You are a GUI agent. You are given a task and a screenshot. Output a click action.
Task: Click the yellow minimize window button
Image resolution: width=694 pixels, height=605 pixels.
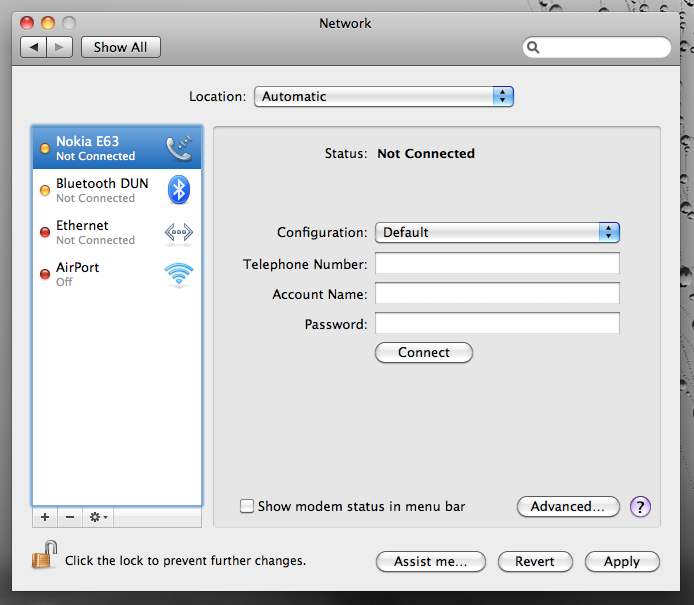point(48,23)
